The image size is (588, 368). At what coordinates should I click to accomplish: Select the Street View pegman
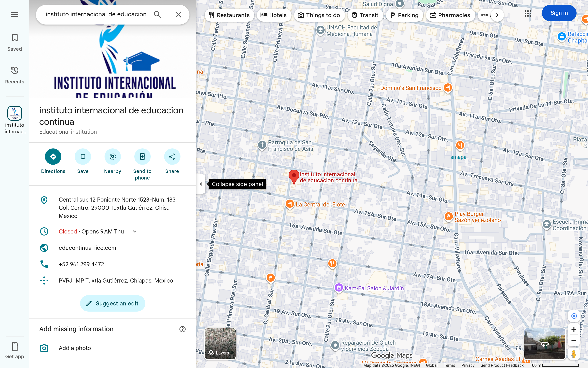pyautogui.click(x=574, y=354)
